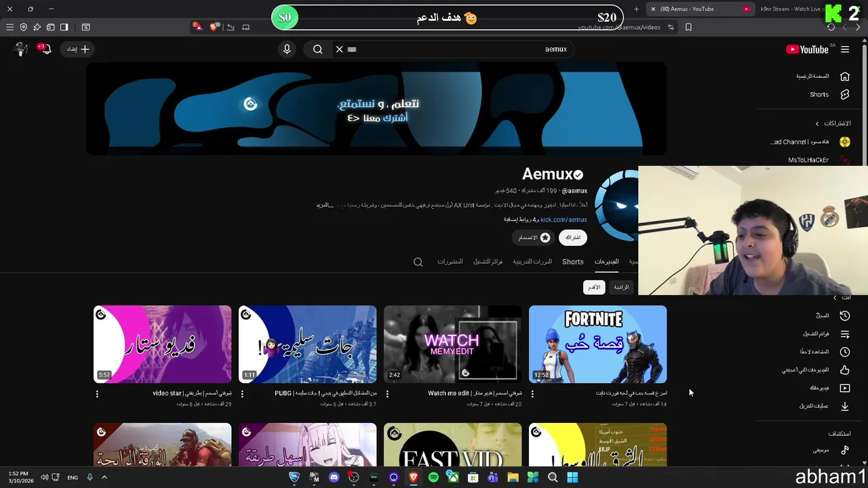Switch to the Shorts channel tab
Screen dimensions: 868x488
point(572,262)
